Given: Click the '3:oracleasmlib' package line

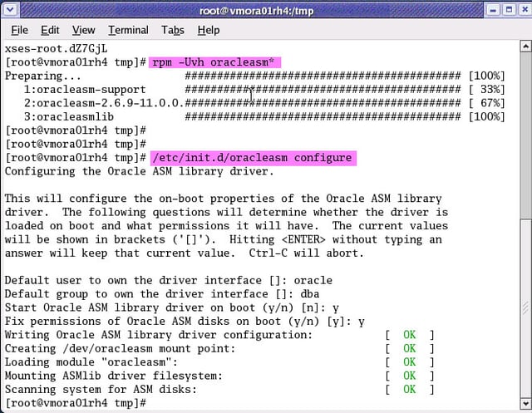Looking at the screenshot, I should [x=69, y=117].
